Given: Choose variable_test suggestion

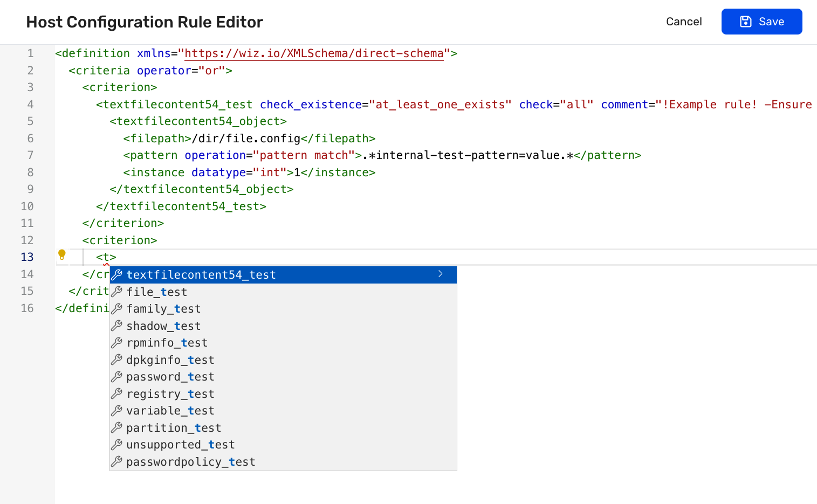Looking at the screenshot, I should pyautogui.click(x=283, y=411).
